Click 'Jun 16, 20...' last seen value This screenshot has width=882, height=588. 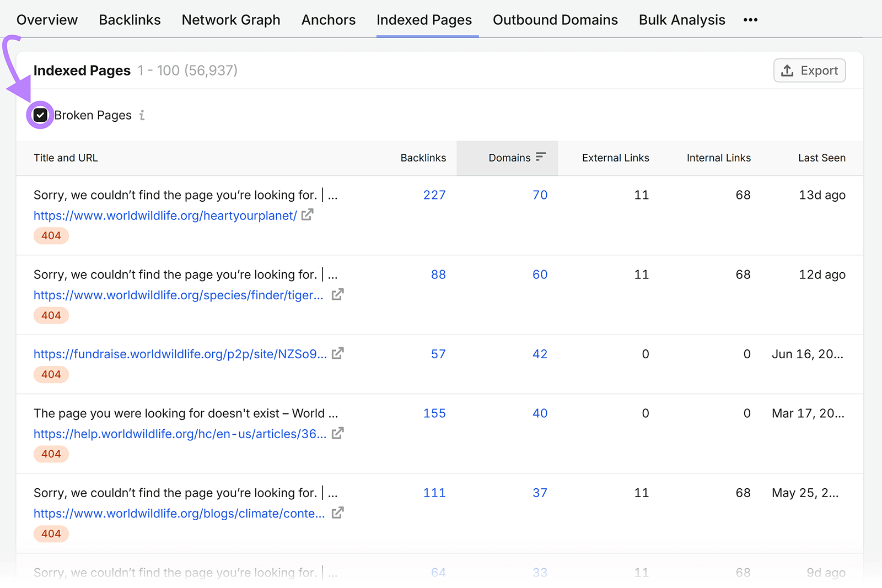tap(808, 354)
